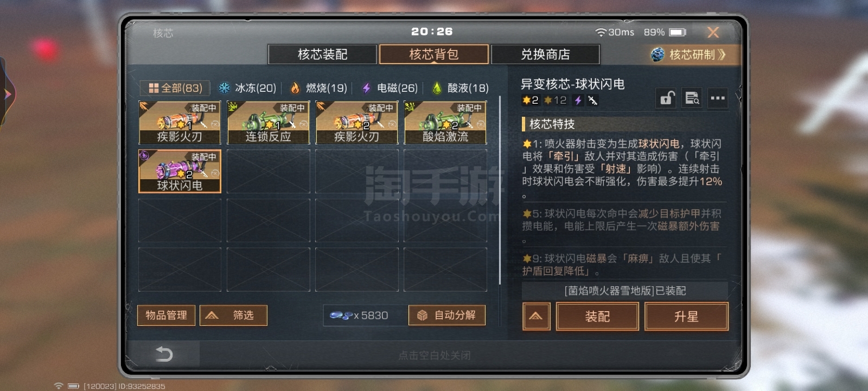Screen dimensions: 868x391
Task: Switch to 核心装配 tab
Action: pyautogui.click(x=322, y=54)
